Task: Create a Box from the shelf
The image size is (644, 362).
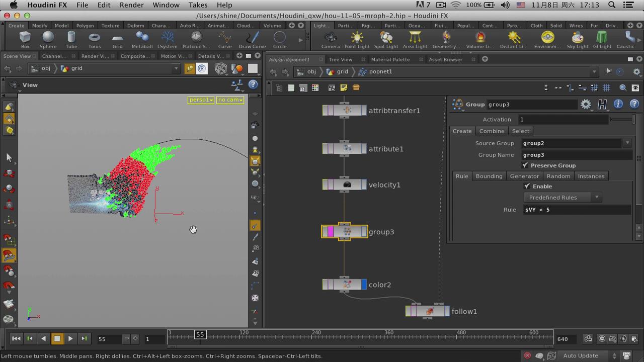Action: pos(25,39)
